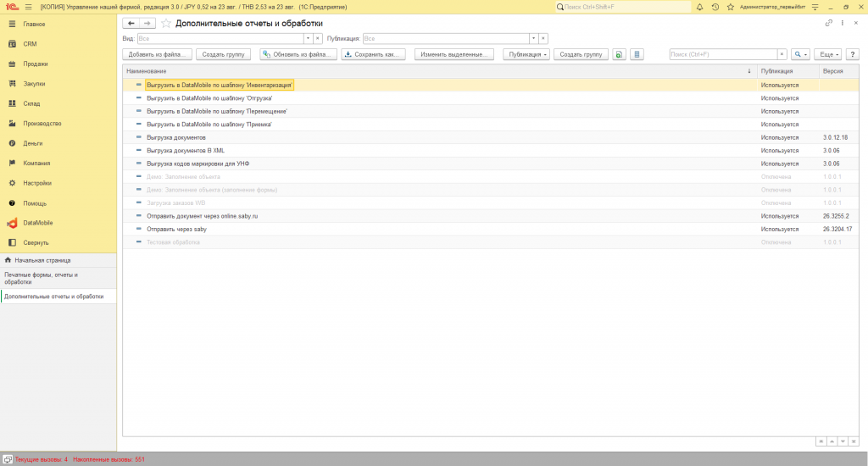Click Сохранить как button
The image size is (868, 466).
pos(373,54)
